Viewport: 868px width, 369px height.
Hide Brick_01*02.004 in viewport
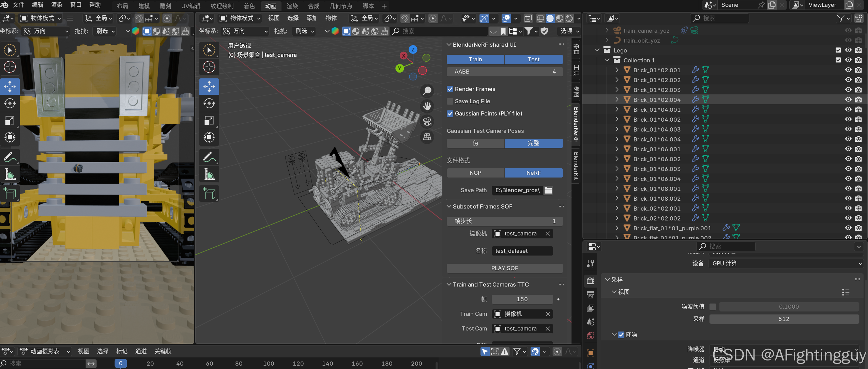coord(848,99)
